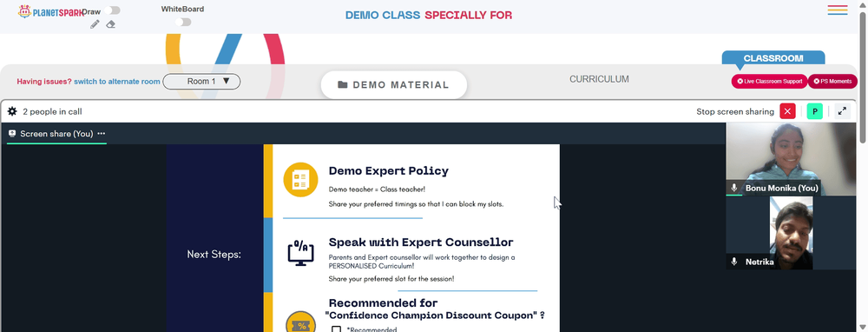Click the PS Moments button
The image size is (868, 332).
[832, 82]
